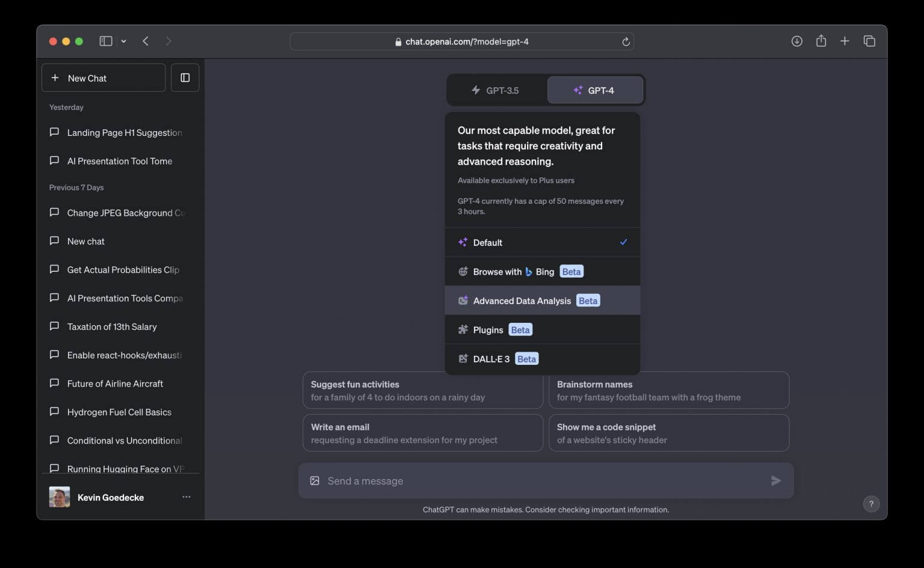Click the DALL·E 3 picture icon
The image size is (924, 568).
[x=463, y=358]
